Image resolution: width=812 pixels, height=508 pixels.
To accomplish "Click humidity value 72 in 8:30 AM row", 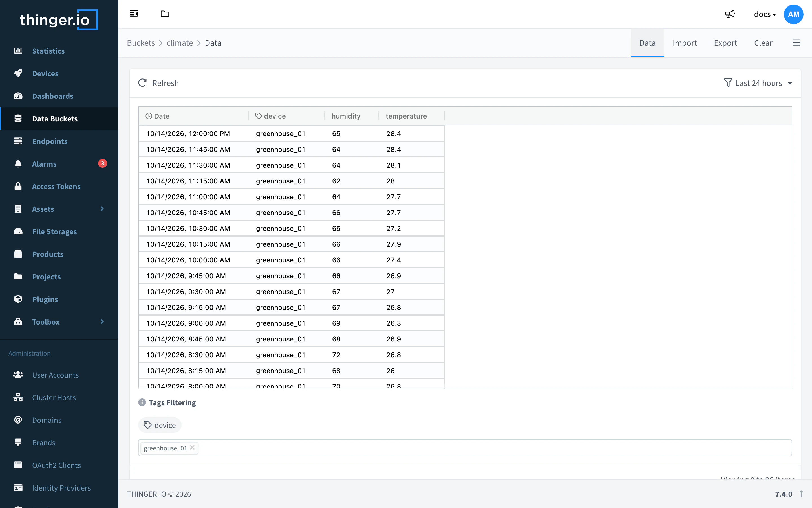I will pos(336,355).
